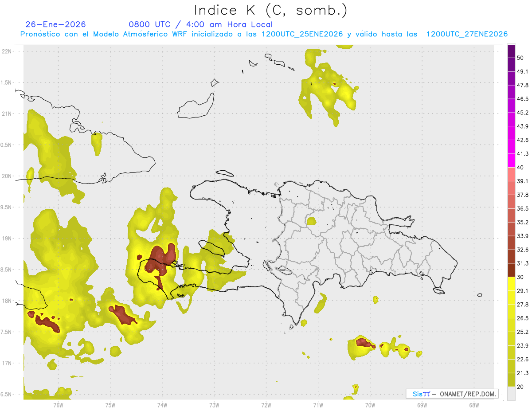This screenshot has height=411, width=532.
Task: Click the legend value "23.9"
Action: 523,346
